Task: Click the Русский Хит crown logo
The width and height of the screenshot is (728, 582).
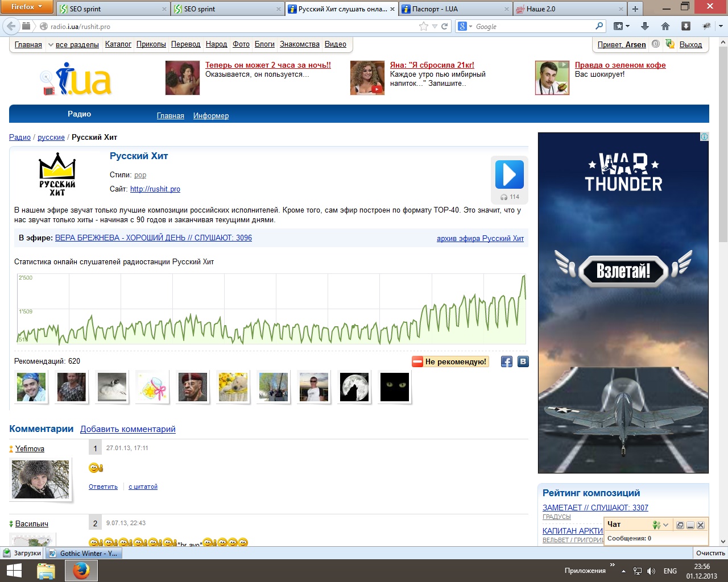Action: pyautogui.click(x=57, y=174)
